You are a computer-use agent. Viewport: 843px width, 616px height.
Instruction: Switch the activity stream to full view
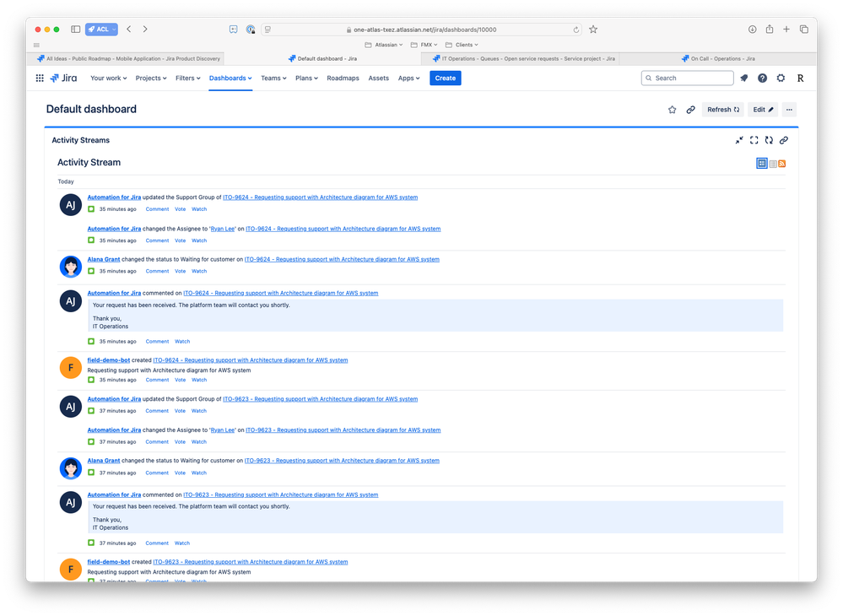click(x=761, y=164)
